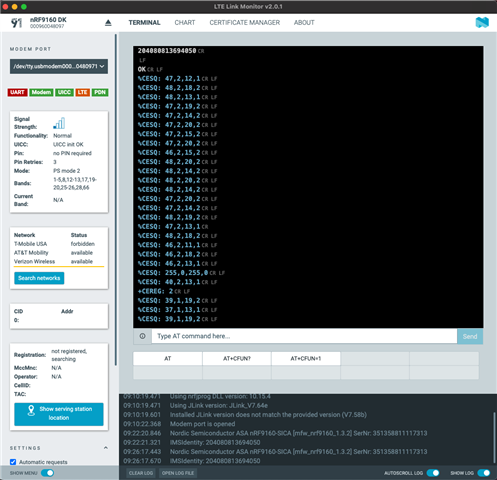Click the signal strength bars icon
The height and width of the screenshot is (480, 497).
pos(59,123)
